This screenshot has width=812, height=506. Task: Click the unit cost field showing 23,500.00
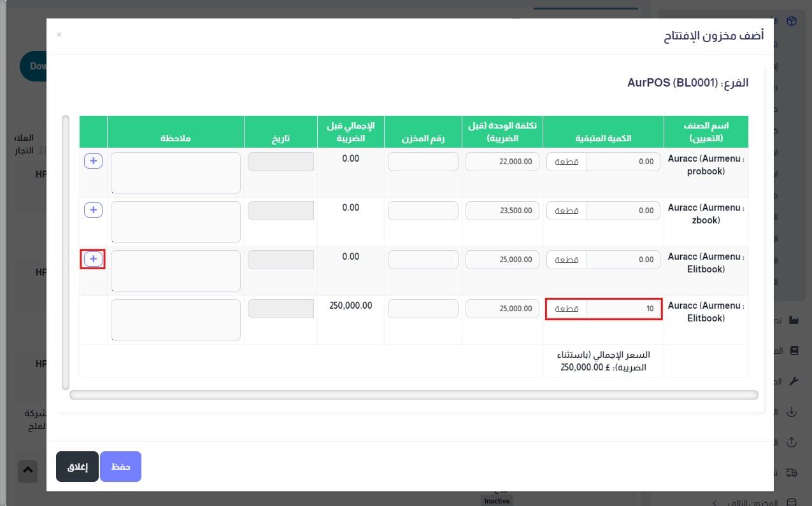502,211
